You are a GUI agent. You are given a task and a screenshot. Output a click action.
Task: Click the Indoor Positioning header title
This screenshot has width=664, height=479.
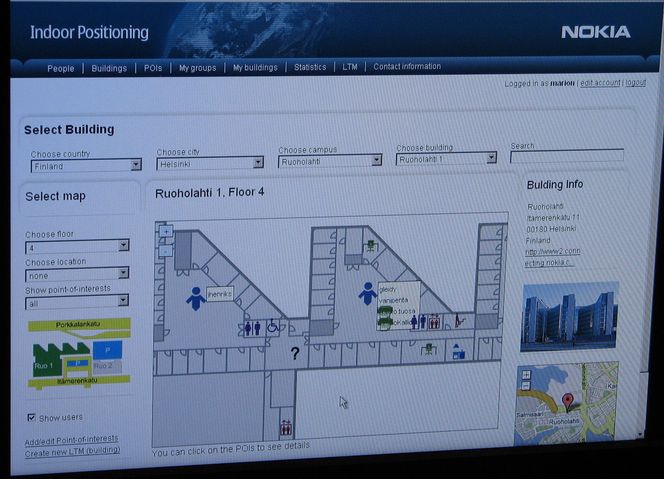click(89, 33)
